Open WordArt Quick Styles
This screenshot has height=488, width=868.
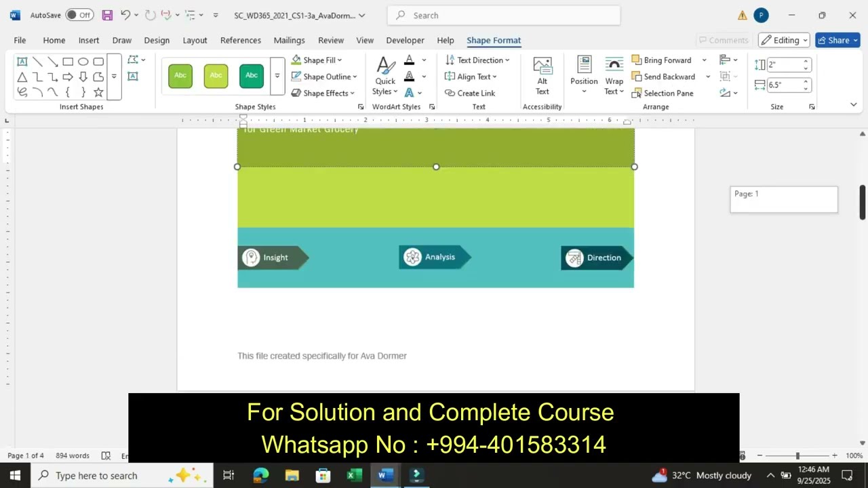point(385,76)
